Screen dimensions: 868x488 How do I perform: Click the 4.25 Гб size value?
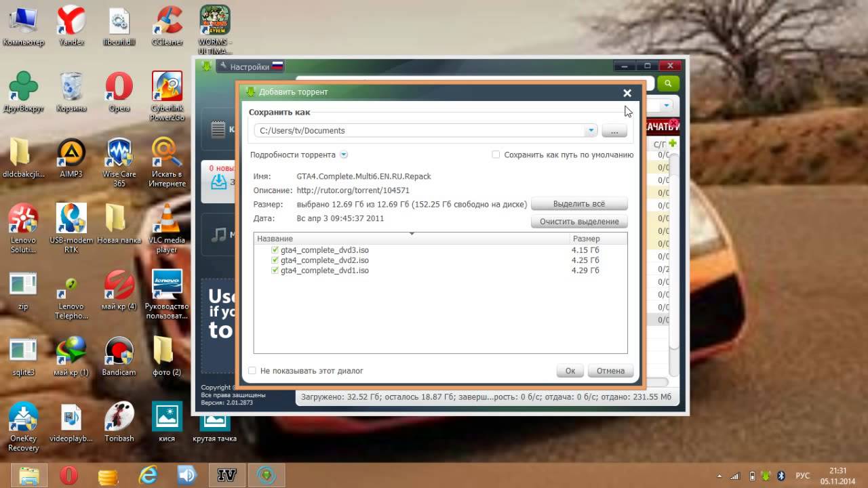point(585,260)
